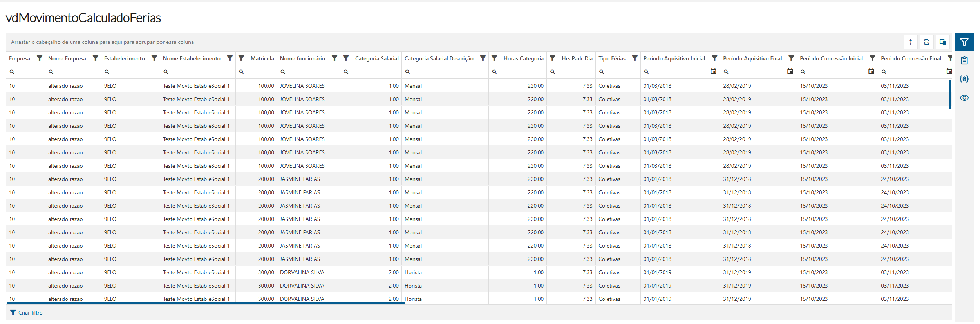Click the search icon under Estabelecimento

pyautogui.click(x=107, y=72)
